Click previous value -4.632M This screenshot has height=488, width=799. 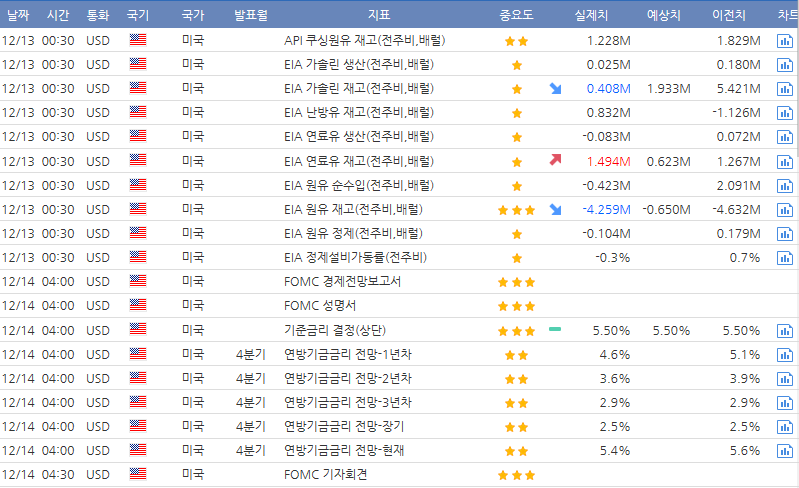pyautogui.click(x=737, y=209)
